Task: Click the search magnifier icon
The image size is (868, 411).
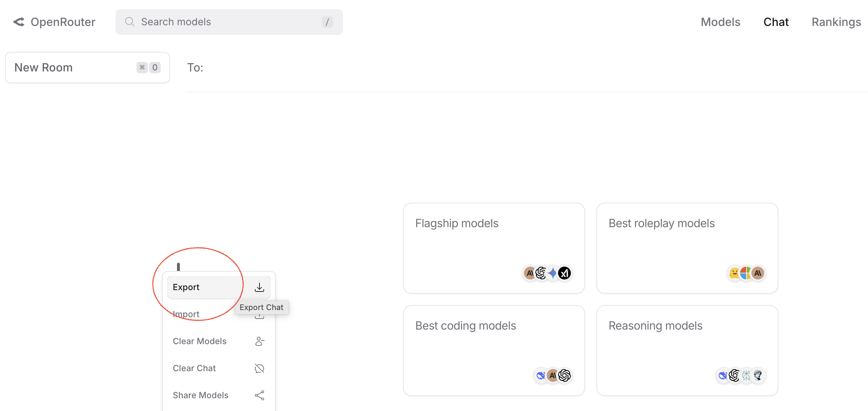Action: click(130, 22)
